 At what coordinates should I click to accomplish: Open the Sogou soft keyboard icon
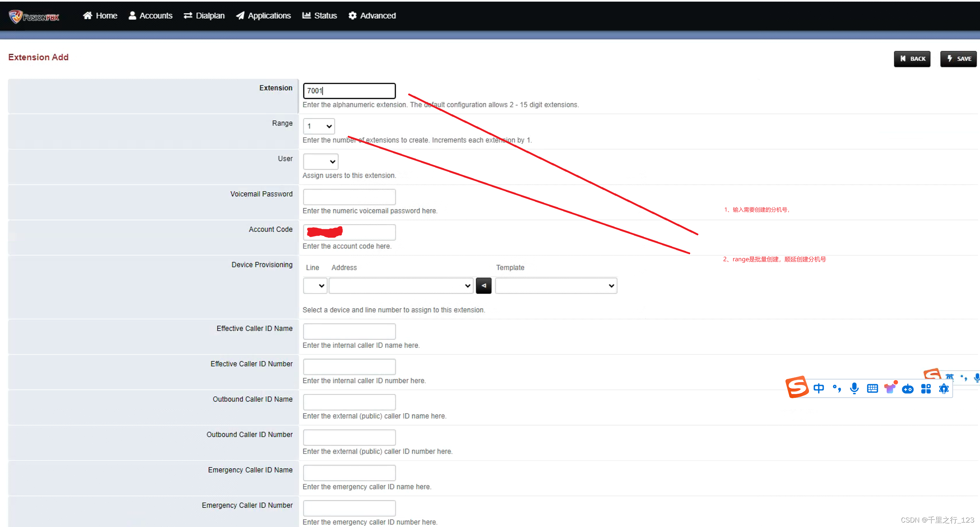[x=872, y=388]
